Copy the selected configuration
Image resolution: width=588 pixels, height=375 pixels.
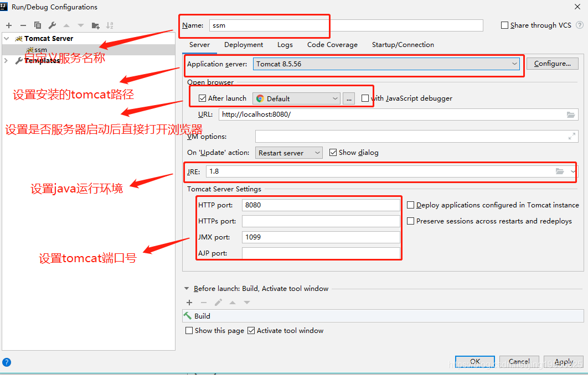point(38,25)
